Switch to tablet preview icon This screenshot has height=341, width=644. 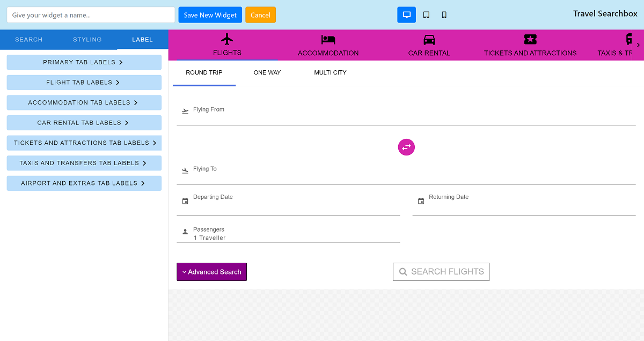click(426, 15)
